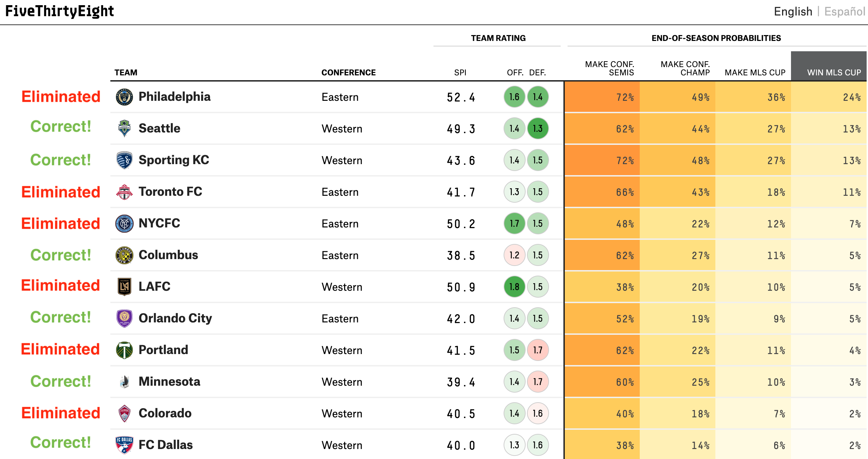Screen dimensions: 868x459
Task: Sort teams by SPI column header
Action: pos(460,73)
